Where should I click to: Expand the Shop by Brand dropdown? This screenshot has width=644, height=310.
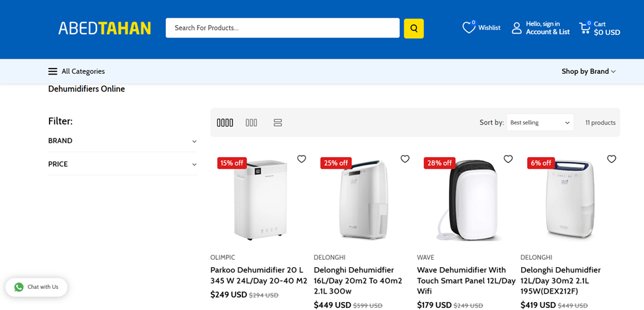(589, 71)
